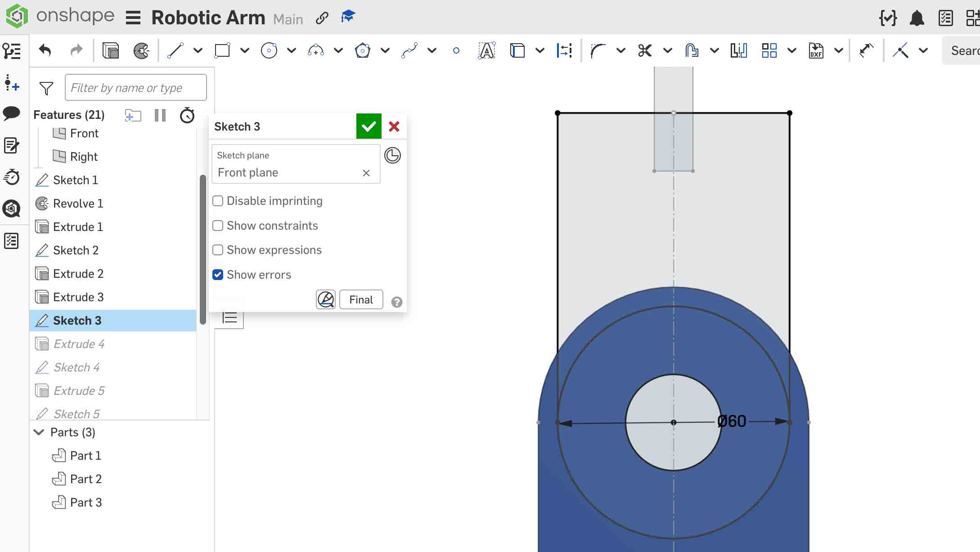
Task: Enable Show constraints in Sketch 3 dialog
Action: point(218,225)
